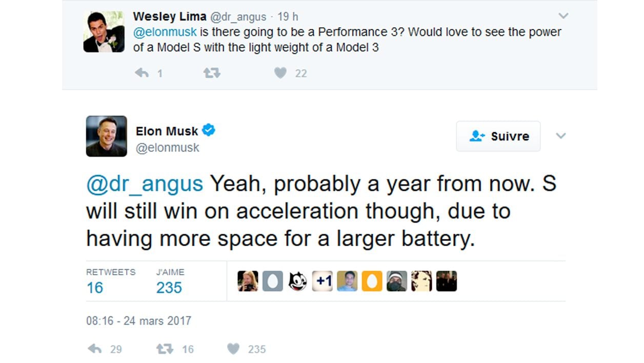The height and width of the screenshot is (363, 644).
Task: View the 235 J'aime likes list
Action: (x=170, y=281)
